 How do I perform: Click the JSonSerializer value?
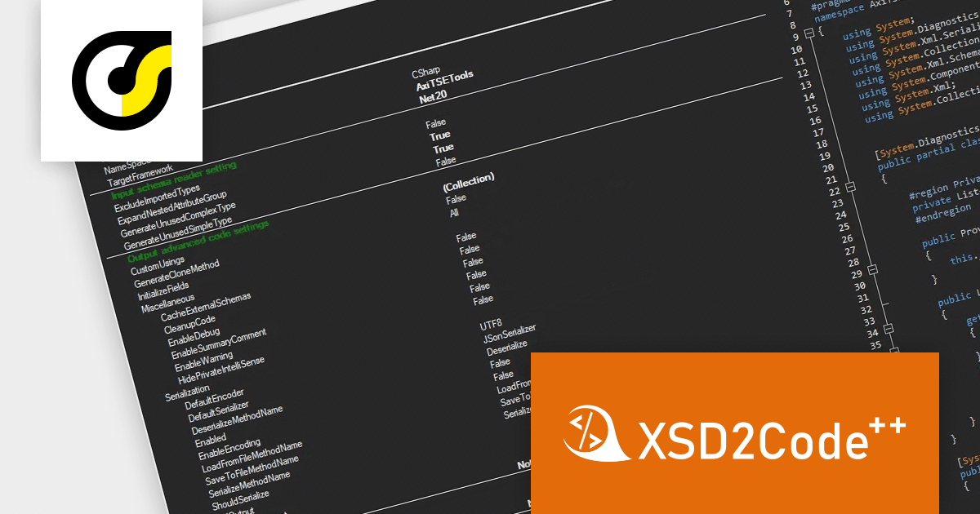pyautogui.click(x=510, y=333)
